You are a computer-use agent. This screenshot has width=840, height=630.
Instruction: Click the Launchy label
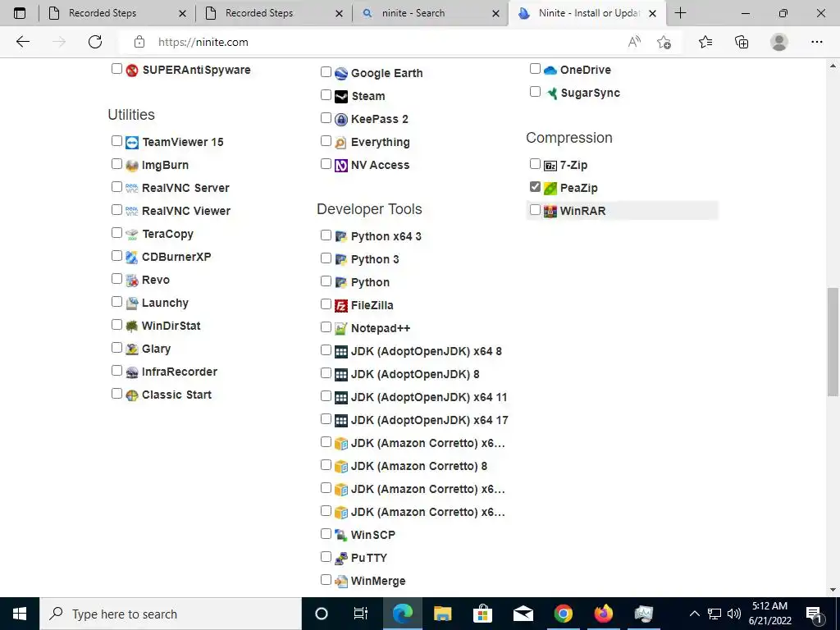tap(165, 303)
